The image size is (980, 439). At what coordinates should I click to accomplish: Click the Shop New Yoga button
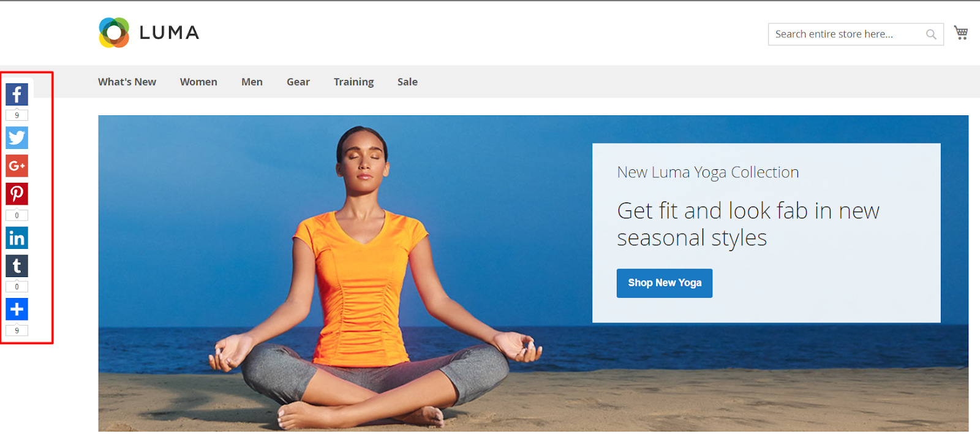tap(665, 283)
